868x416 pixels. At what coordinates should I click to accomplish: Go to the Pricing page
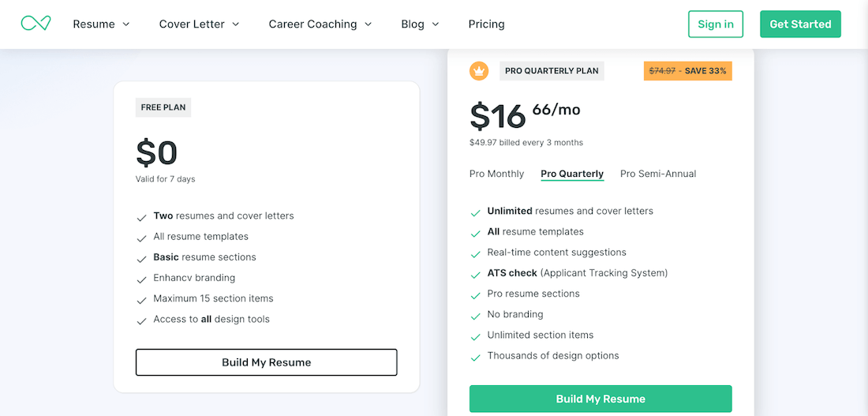pyautogui.click(x=486, y=24)
